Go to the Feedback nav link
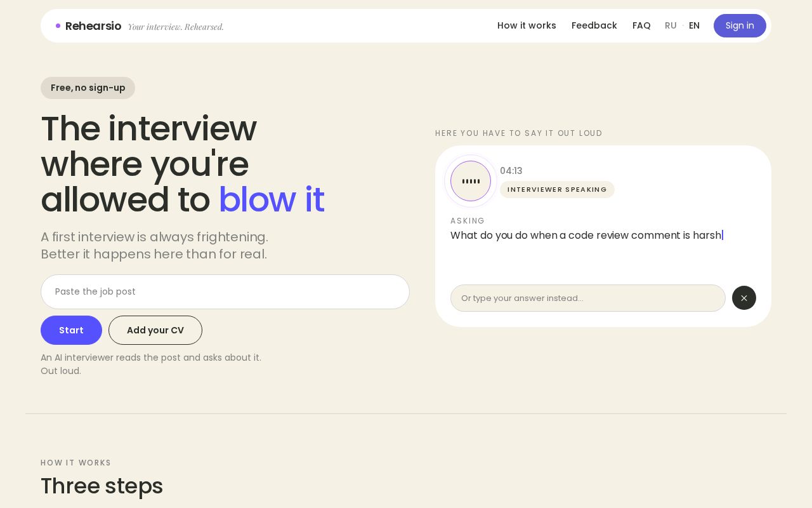Screen dimensions: 812x508 (x=594, y=25)
